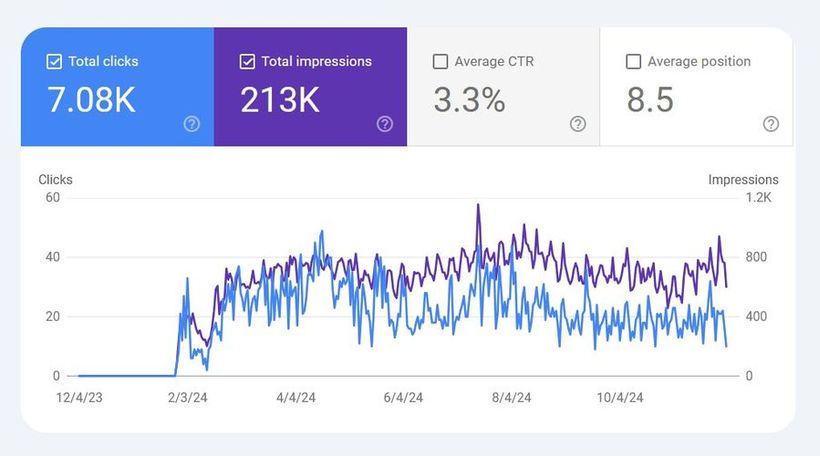Click the 7.08K total clicks value
This screenshot has width=820, height=456.
pos(92,99)
